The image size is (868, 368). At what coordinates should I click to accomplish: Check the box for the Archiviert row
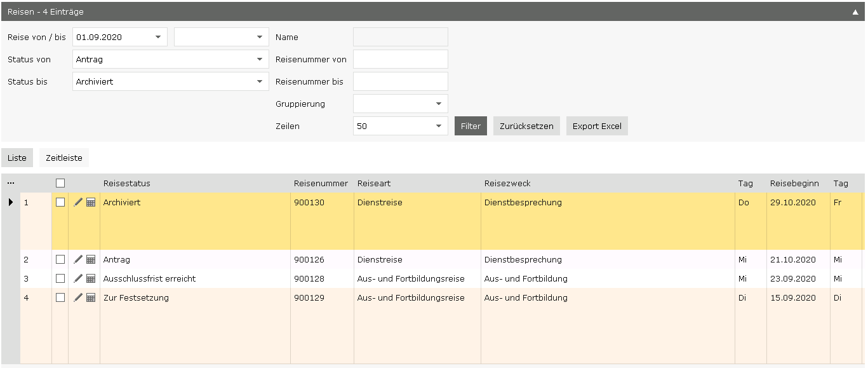tap(60, 202)
